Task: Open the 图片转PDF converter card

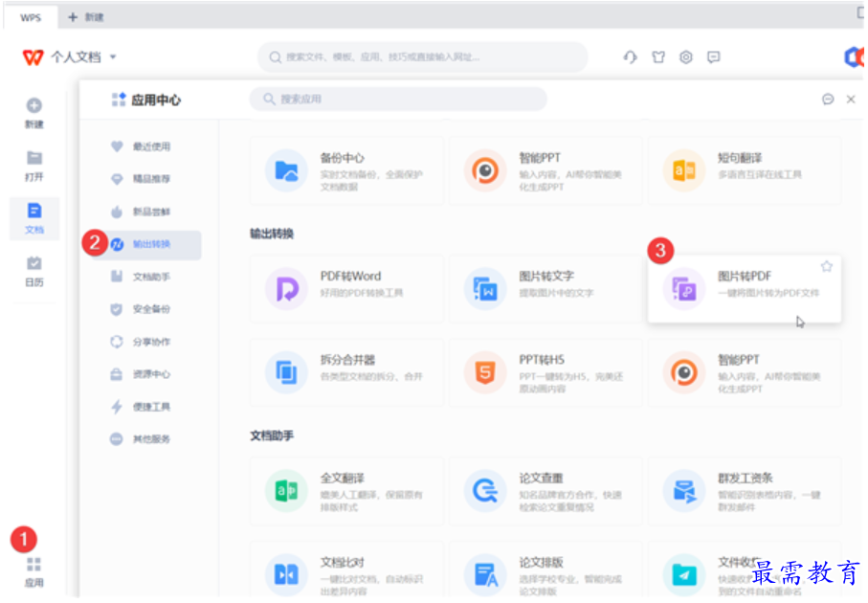Action: coord(744,288)
